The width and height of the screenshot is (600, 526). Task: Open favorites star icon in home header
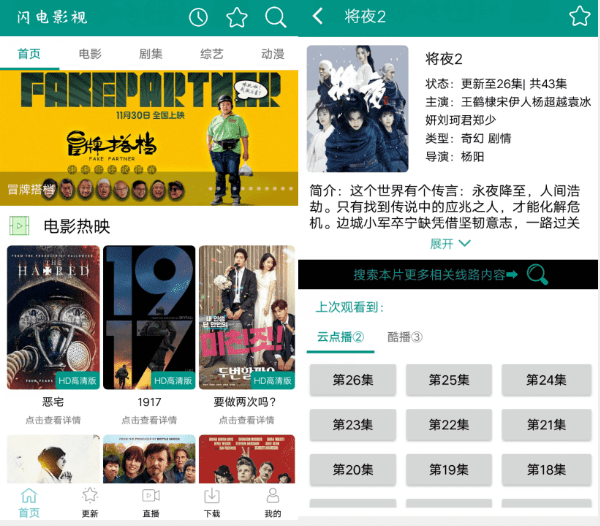(237, 18)
